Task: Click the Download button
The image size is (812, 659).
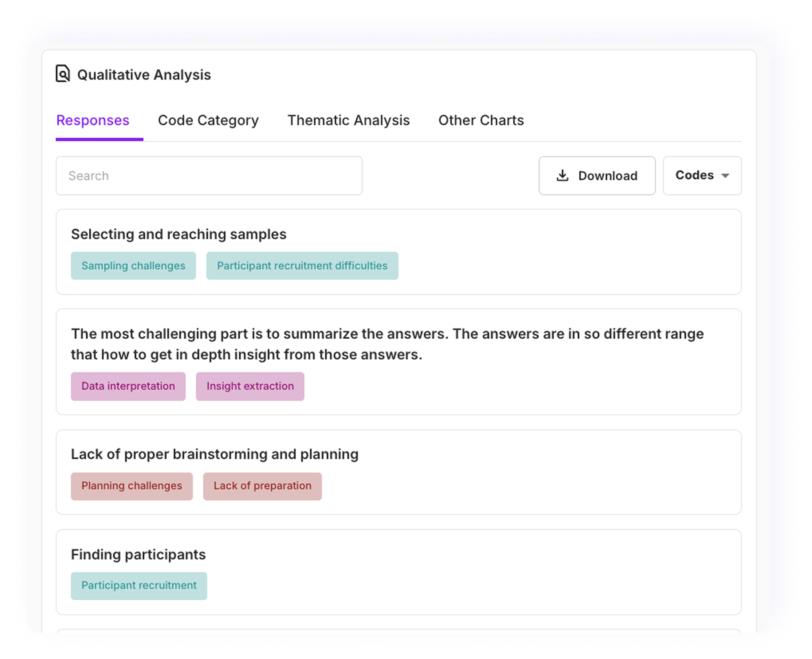Action: (596, 176)
